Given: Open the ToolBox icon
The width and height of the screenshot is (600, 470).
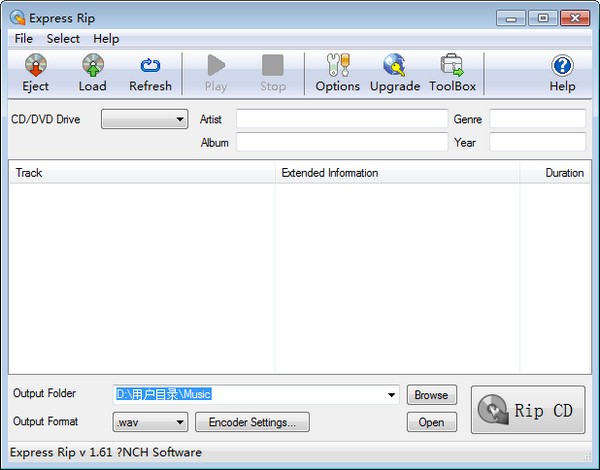Looking at the screenshot, I should tap(452, 65).
